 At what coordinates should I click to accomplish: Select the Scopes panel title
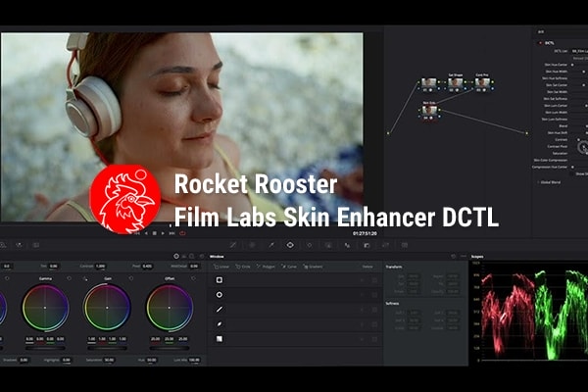(477, 257)
